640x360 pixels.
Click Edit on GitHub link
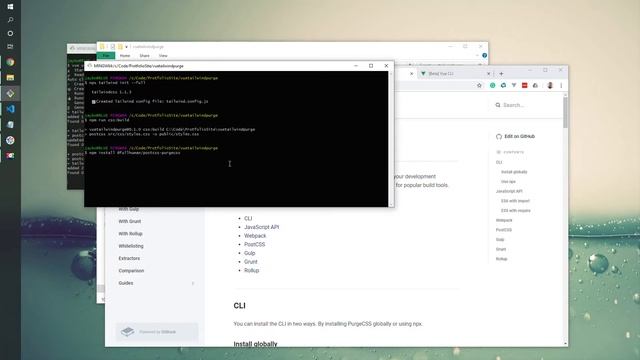(519, 136)
